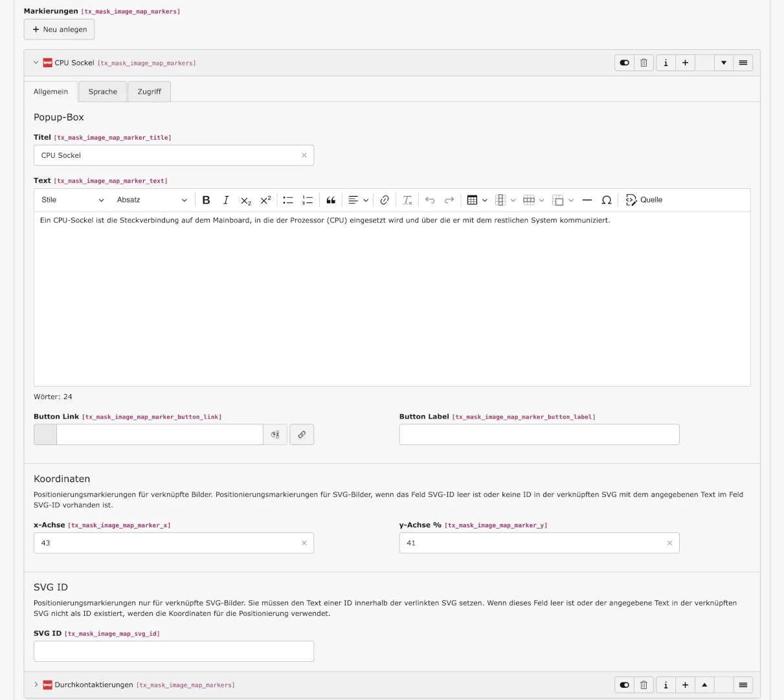This screenshot has height=700, width=784.
Task: Open the Stile dropdown in the editor
Action: pos(73,200)
